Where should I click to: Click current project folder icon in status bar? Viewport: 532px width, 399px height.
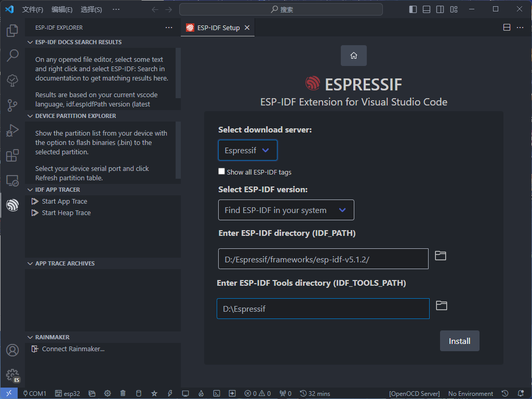click(x=92, y=393)
